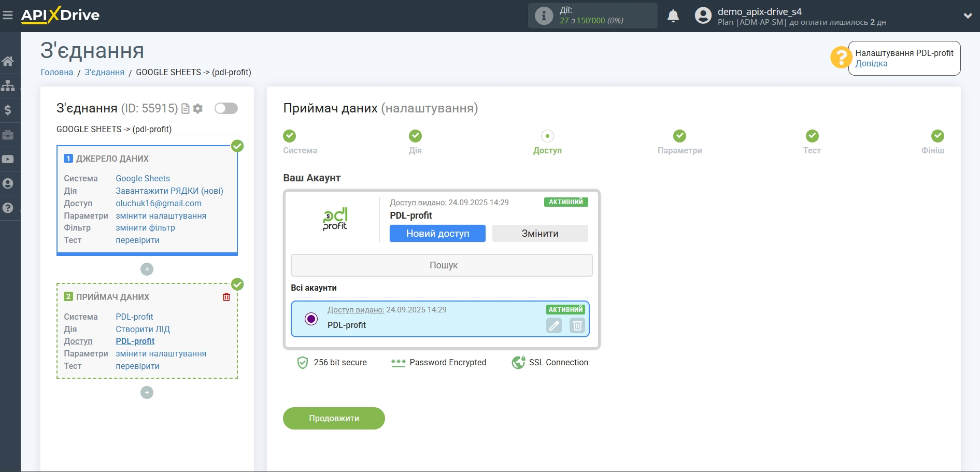Delete the data receiver block with the red trash icon

pyautogui.click(x=226, y=297)
